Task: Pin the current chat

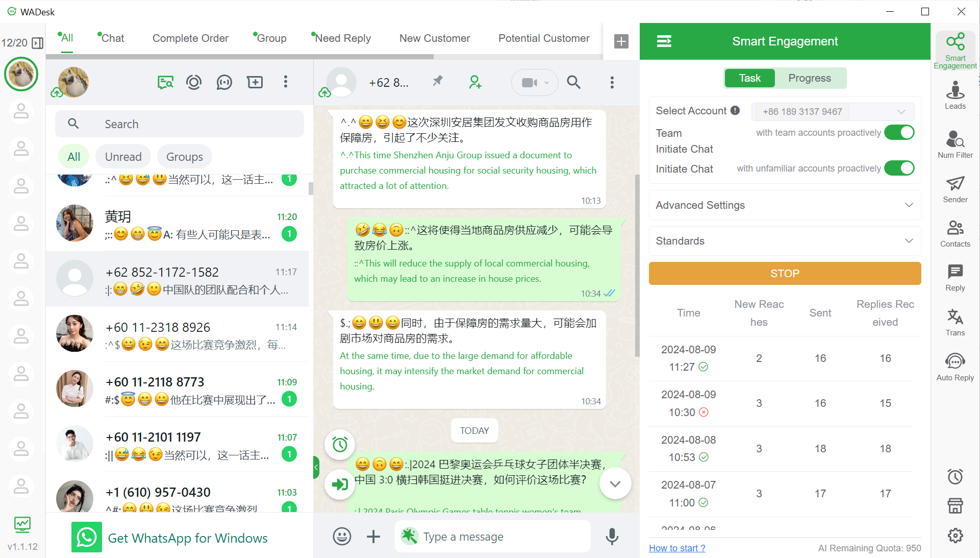Action: [x=437, y=82]
